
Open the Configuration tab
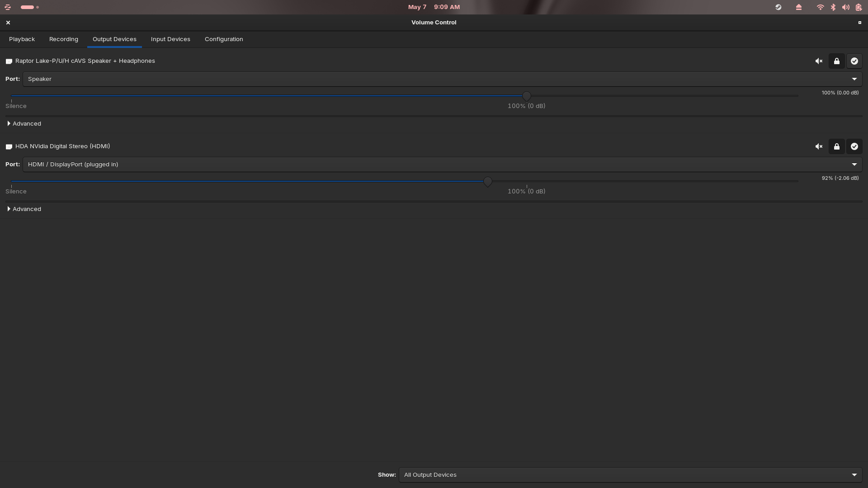224,39
